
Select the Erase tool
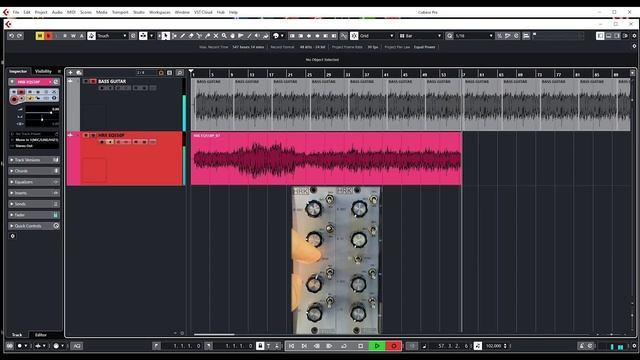[x=191, y=36]
